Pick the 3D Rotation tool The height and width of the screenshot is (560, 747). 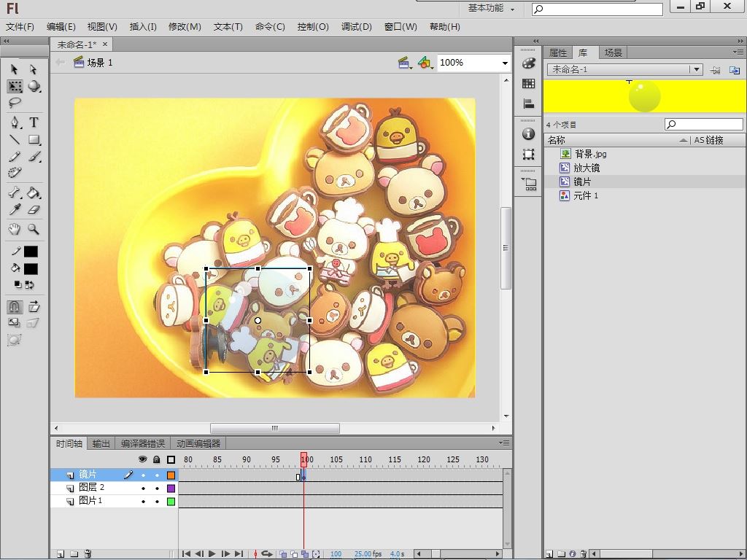tap(34, 86)
